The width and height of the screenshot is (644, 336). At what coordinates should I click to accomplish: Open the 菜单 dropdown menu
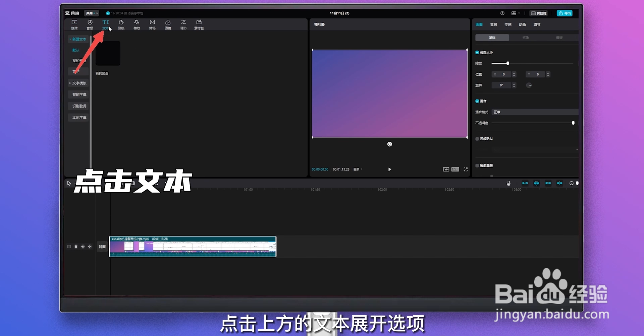[x=92, y=13]
